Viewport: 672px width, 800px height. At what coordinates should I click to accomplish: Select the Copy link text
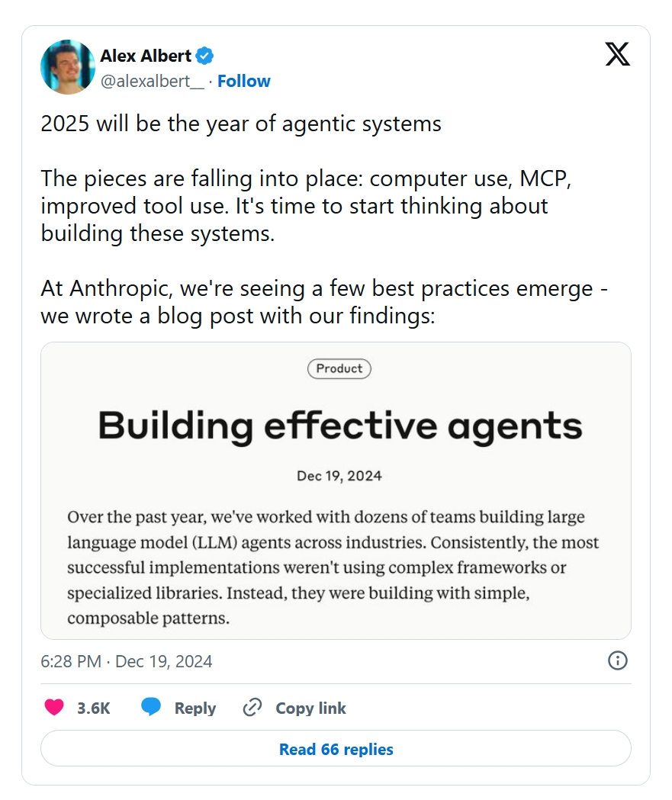coord(310,708)
